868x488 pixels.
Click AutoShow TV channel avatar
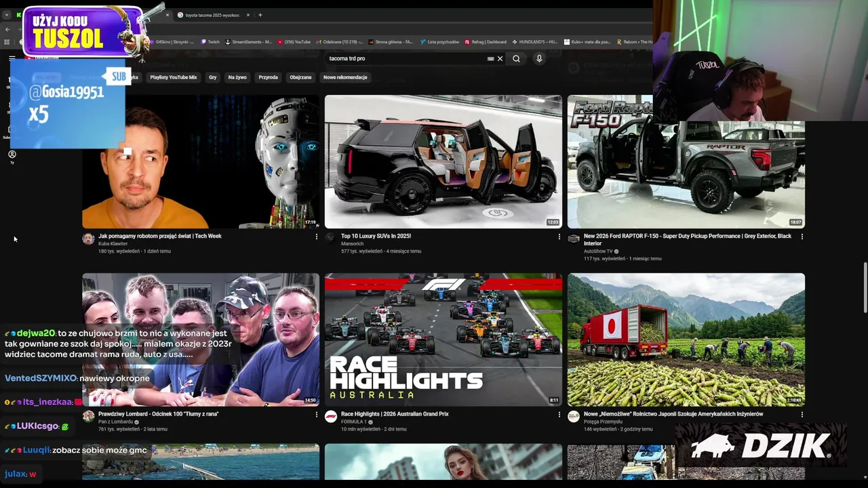click(574, 239)
